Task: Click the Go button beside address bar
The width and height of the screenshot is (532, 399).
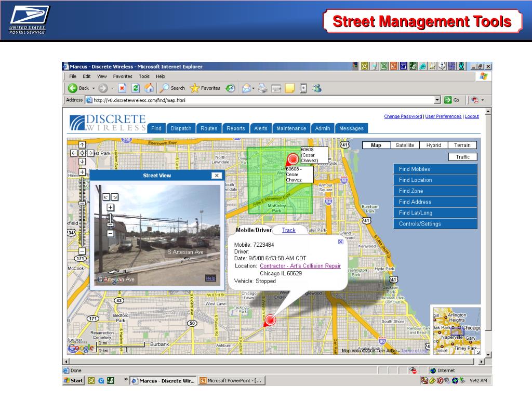Action: pyautogui.click(x=452, y=100)
